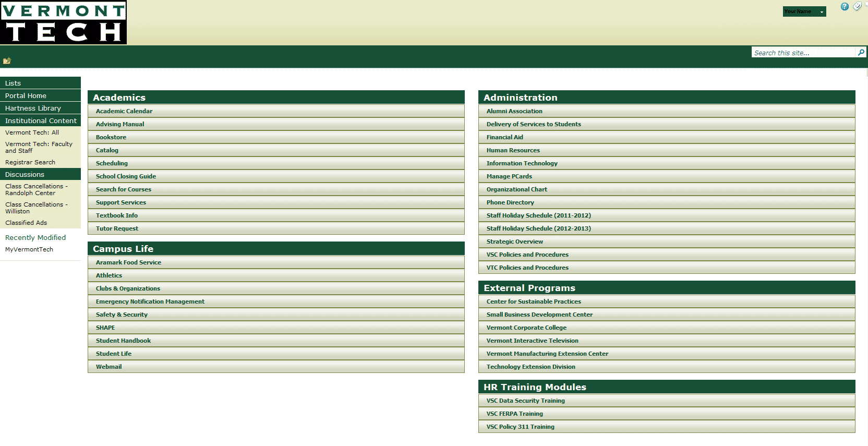
Task: Start VSC Data Security Training
Action: click(x=667, y=401)
